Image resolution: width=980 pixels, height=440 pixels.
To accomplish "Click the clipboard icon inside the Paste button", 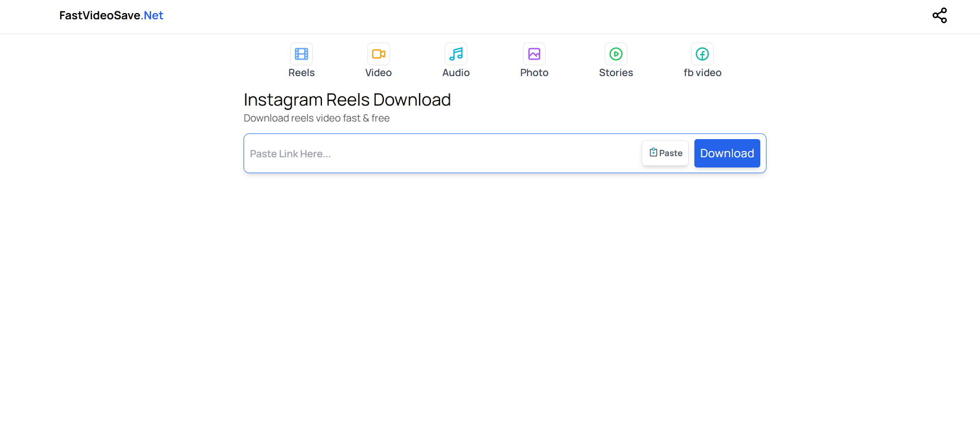I will [x=654, y=153].
